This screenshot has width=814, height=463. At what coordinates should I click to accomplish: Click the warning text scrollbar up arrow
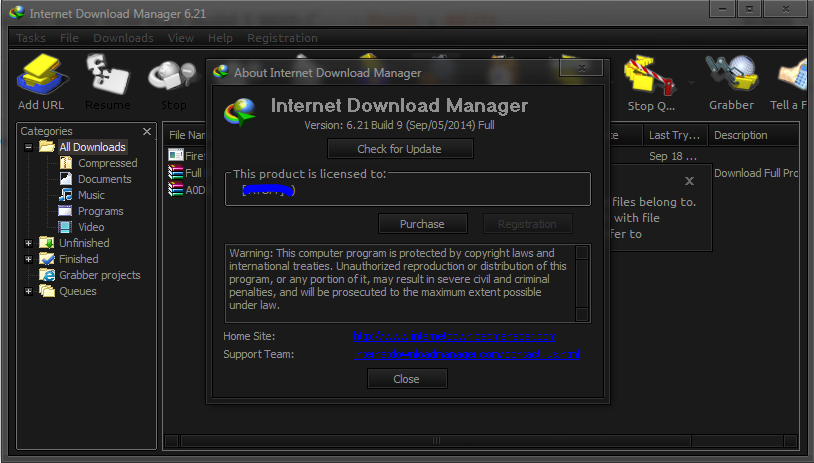click(582, 252)
